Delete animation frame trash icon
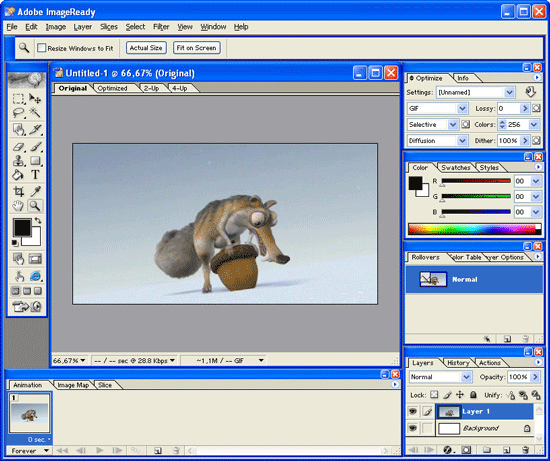 [176, 451]
